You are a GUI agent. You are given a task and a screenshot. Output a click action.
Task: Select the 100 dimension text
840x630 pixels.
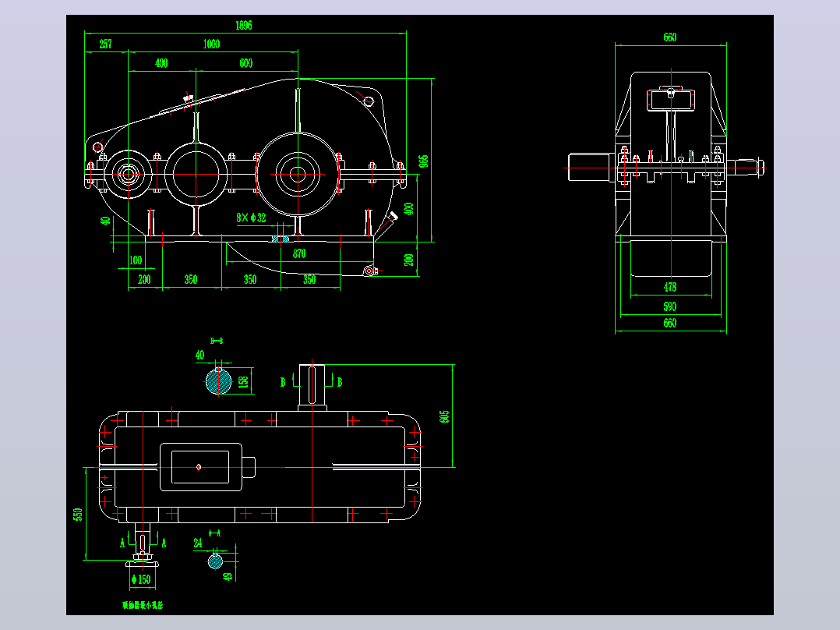pyautogui.click(x=136, y=260)
